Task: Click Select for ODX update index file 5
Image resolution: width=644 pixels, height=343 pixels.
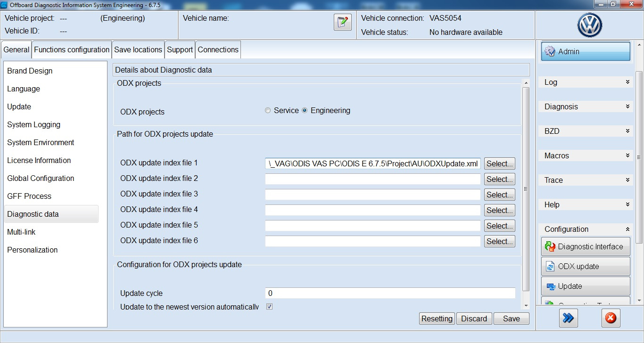Action: (x=500, y=226)
